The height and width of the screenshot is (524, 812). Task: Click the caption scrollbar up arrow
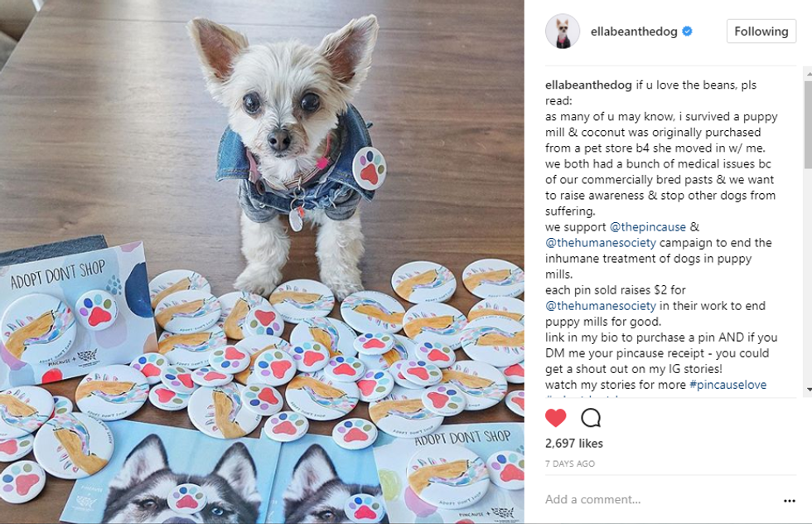[x=809, y=74]
